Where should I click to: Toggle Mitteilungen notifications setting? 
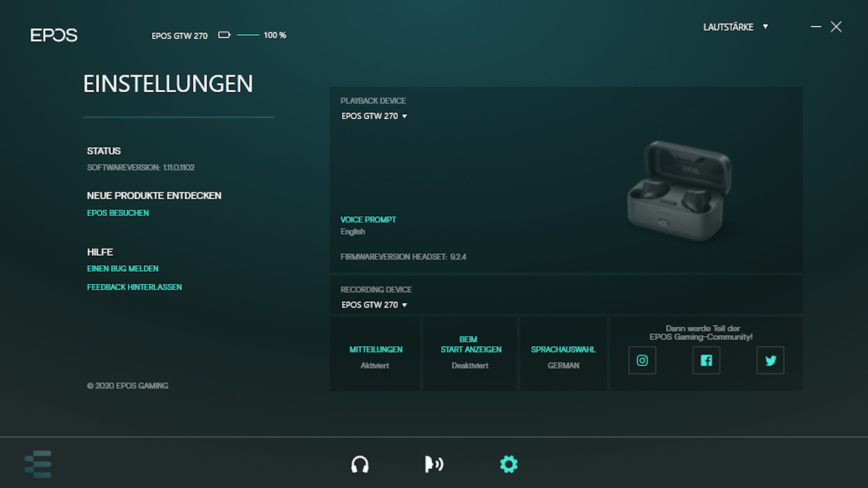click(x=375, y=357)
